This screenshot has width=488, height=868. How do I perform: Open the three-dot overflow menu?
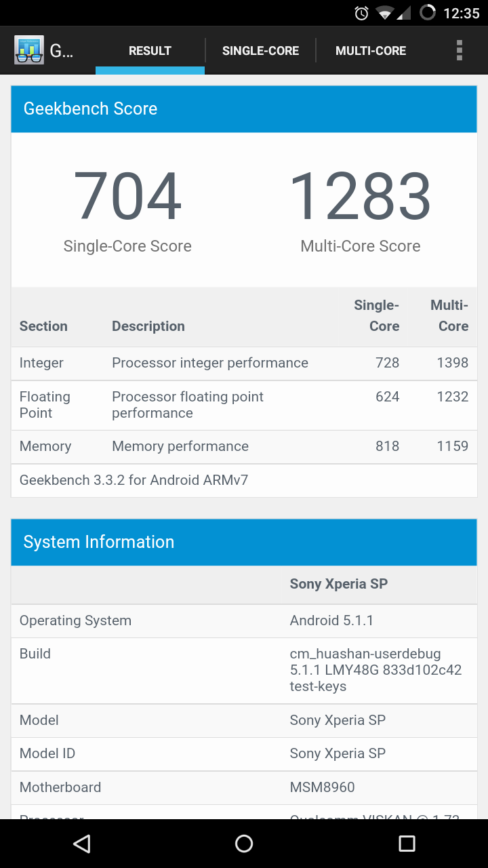click(460, 50)
